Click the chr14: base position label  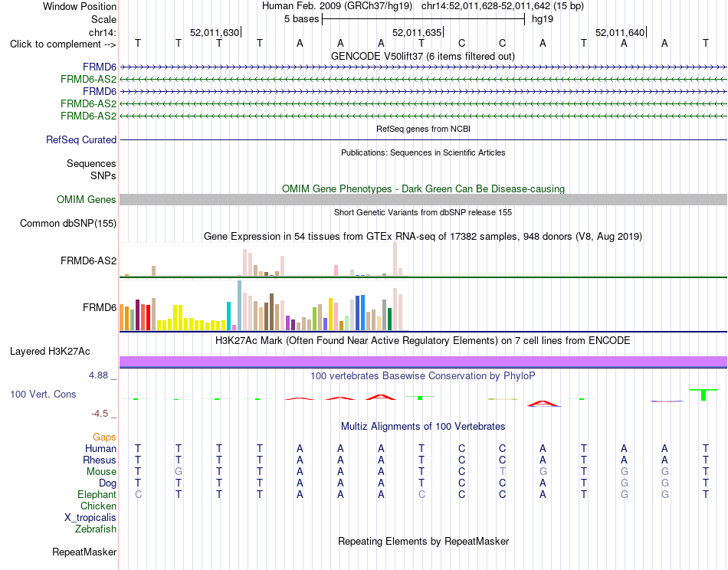click(x=103, y=32)
